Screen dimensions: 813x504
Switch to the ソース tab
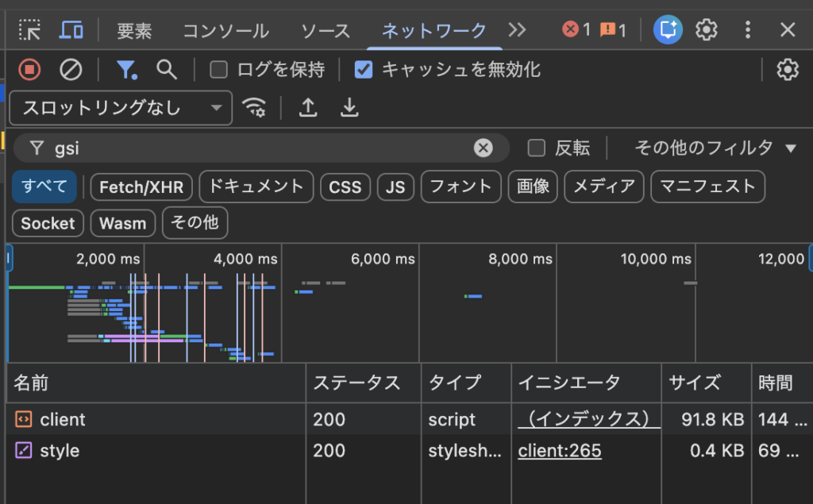(326, 30)
